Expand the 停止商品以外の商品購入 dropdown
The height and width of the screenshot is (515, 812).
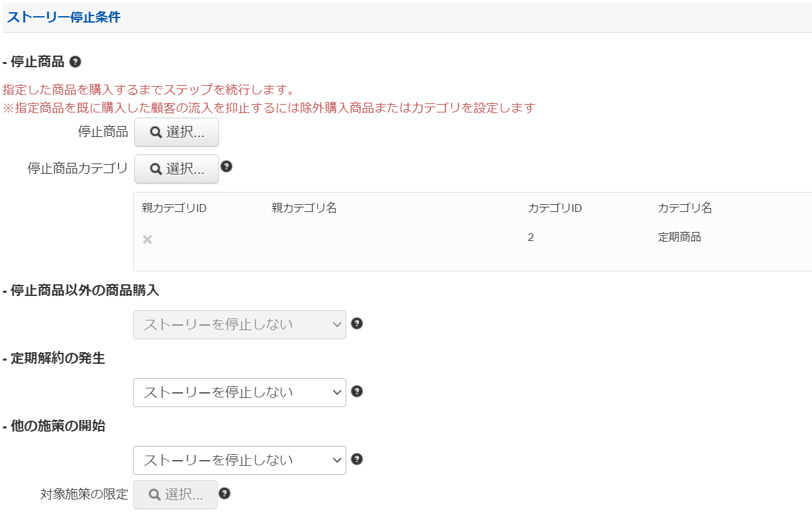point(239,324)
